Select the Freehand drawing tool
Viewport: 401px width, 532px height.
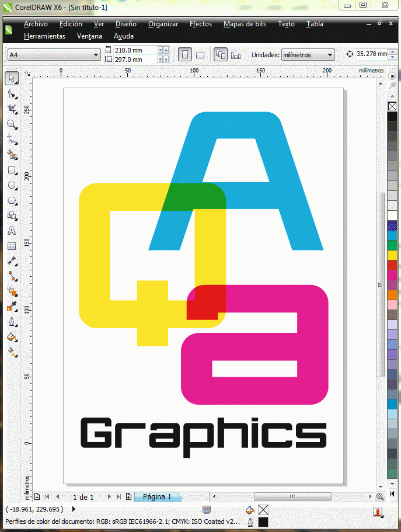[x=12, y=140]
